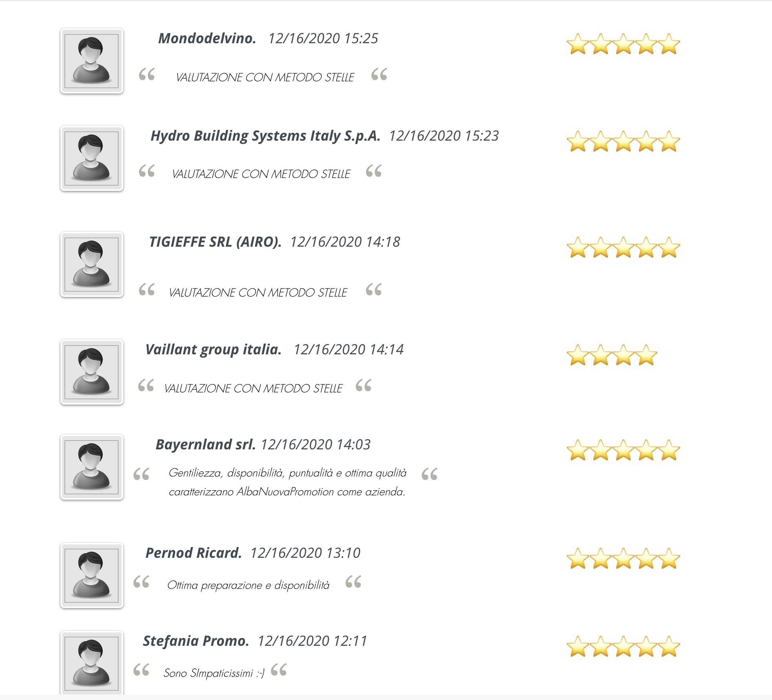Viewport: 772px width, 700px height.
Task: Click the Pernod Ricard review text about preparazione
Action: pos(248,585)
